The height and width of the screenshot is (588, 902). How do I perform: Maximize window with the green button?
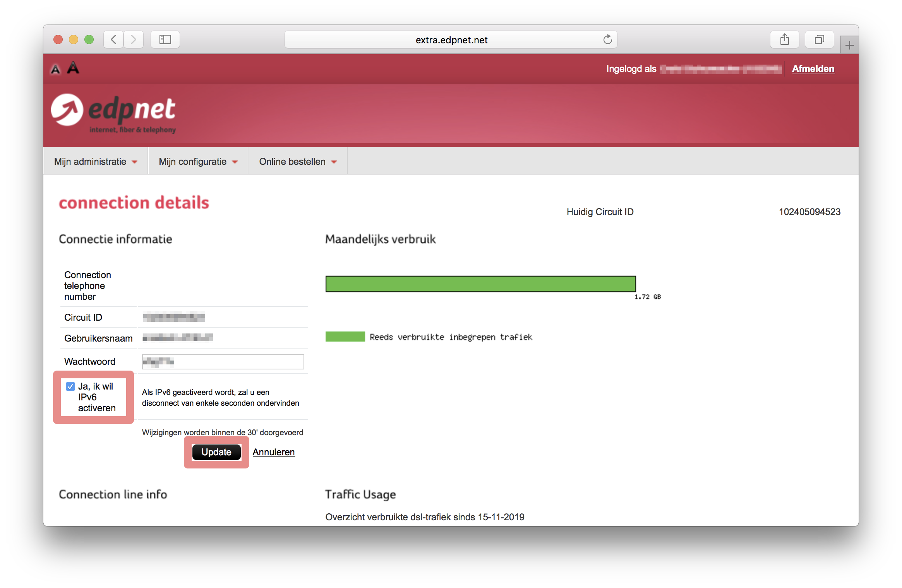(x=89, y=39)
